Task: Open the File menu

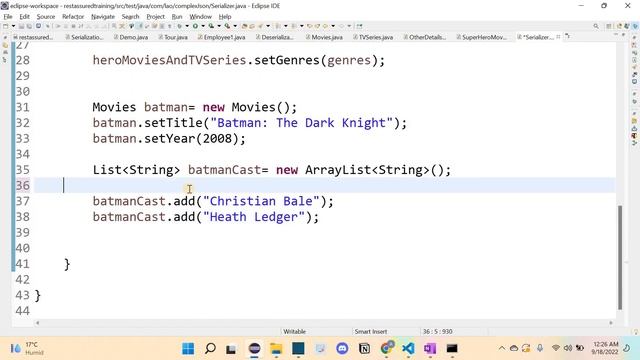Action: 8,17
